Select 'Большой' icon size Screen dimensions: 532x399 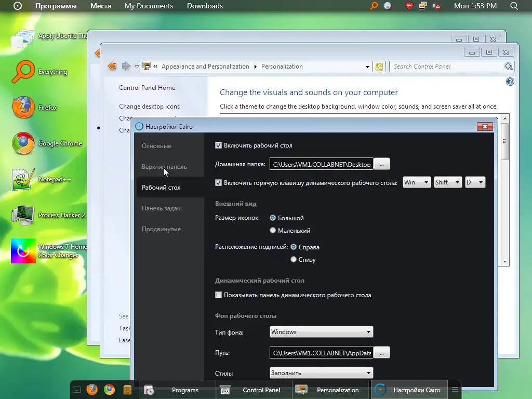click(x=272, y=218)
